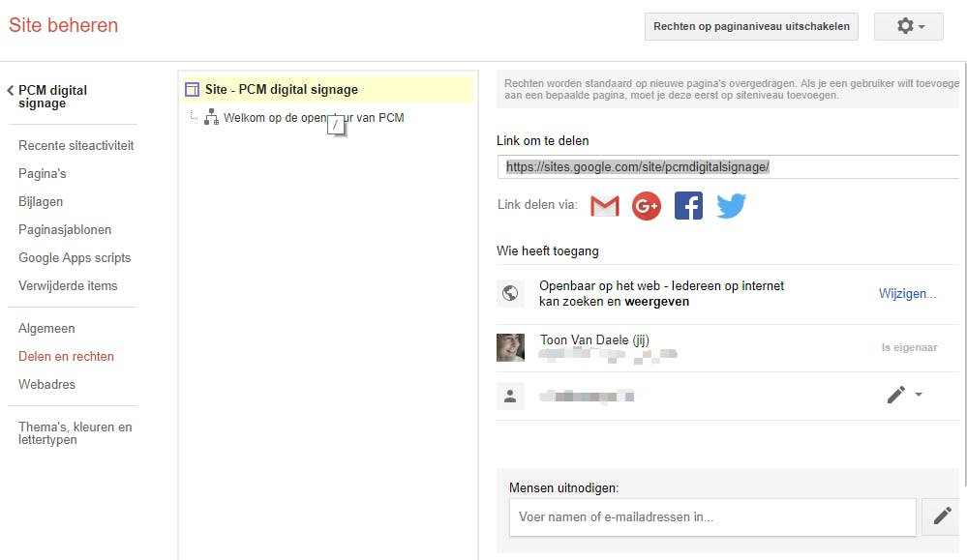The image size is (967, 560).
Task: Click Rechten op paginaniveau uitschakelen button
Action: pos(751,27)
